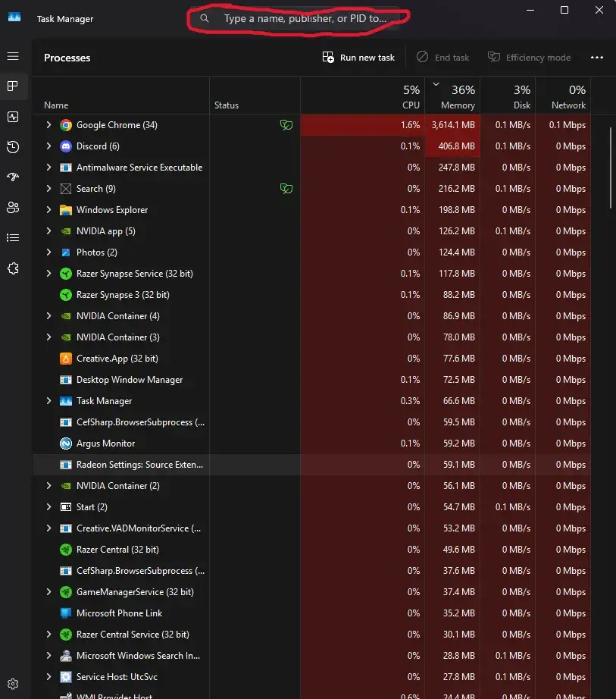Expand the Google Chrome process group
The image size is (616, 699).
click(48, 125)
